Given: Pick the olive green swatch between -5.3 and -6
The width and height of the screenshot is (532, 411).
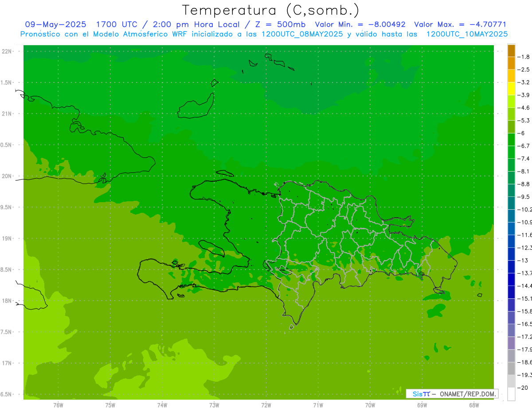Looking at the screenshot, I should pyautogui.click(x=511, y=127).
